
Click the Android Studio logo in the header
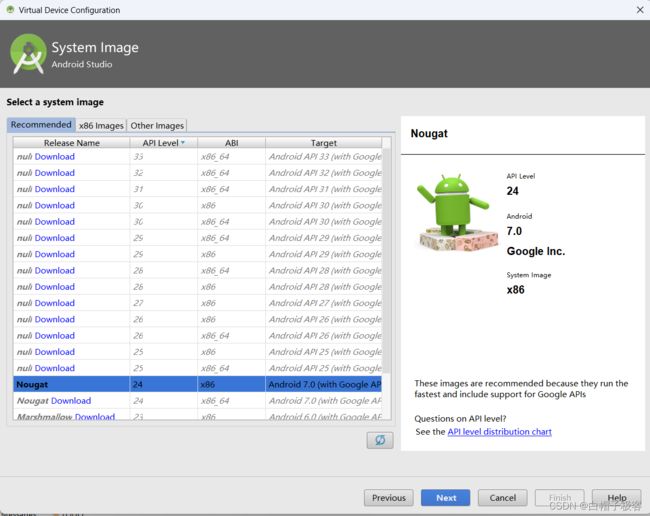point(28,54)
